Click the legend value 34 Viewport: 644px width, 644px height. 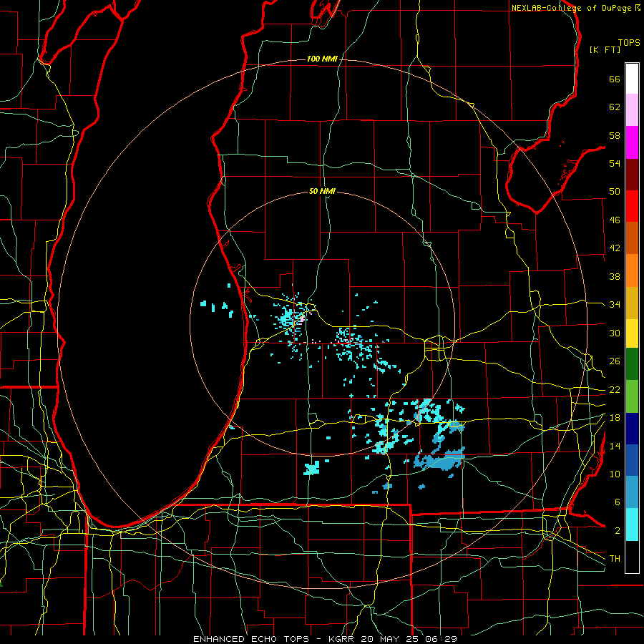615,305
